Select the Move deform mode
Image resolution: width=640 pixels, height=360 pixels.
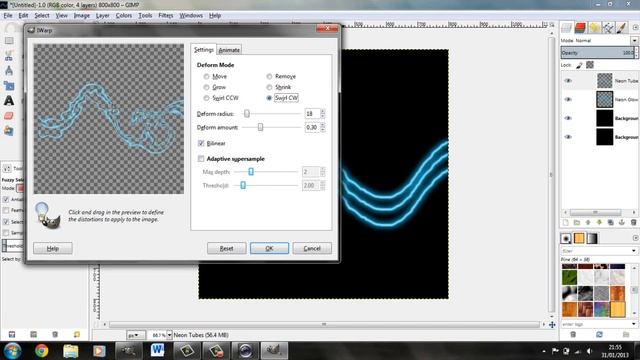coord(206,76)
